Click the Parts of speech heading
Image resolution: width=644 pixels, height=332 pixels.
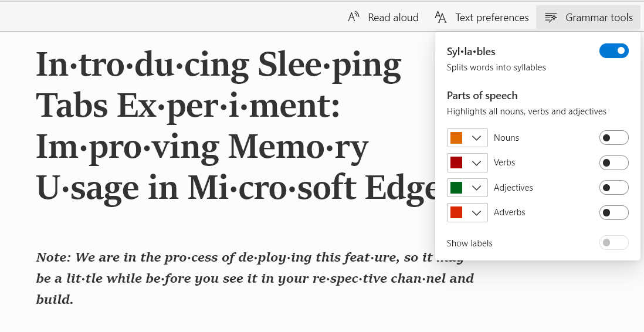(482, 96)
